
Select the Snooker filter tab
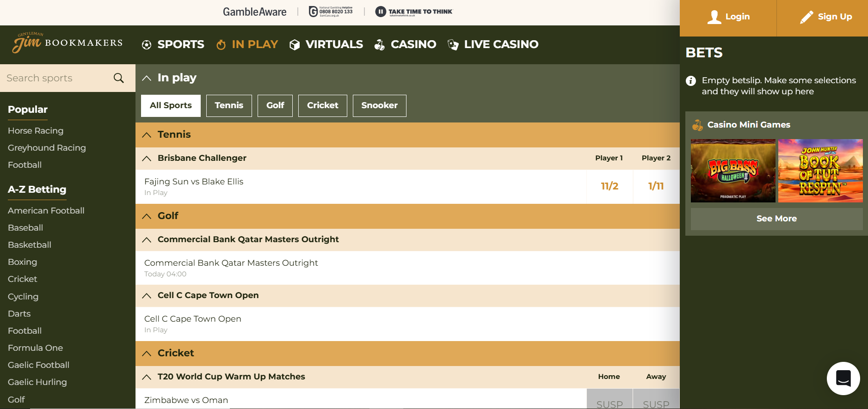coord(380,106)
